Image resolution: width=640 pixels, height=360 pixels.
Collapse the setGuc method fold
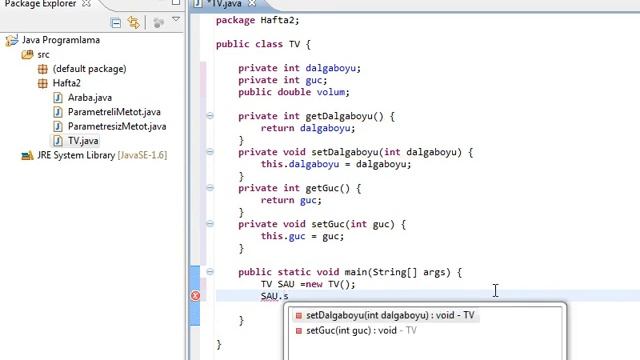[x=210, y=224]
